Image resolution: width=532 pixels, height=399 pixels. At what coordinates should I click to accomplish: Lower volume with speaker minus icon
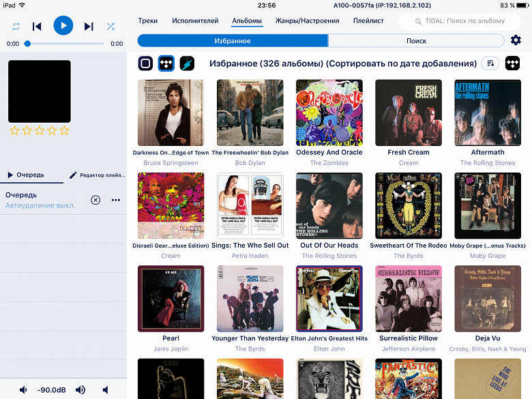pyautogui.click(x=23, y=390)
